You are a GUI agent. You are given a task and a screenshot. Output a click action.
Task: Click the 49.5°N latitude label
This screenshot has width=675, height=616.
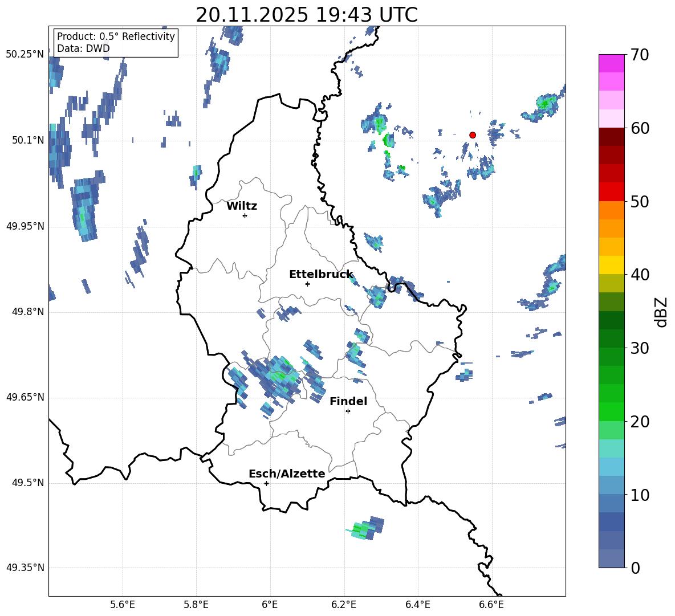click(27, 483)
